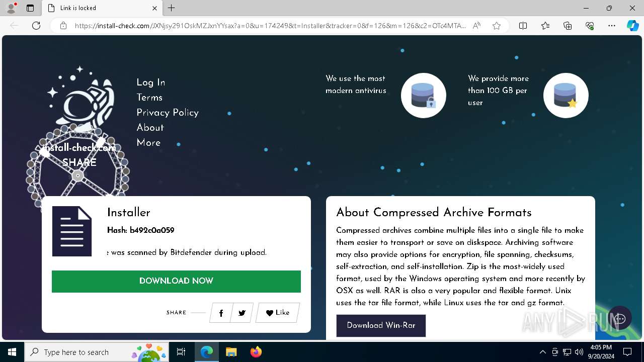Open the chat bubble widget
Screen dimensions: 644x362
(x=619, y=319)
